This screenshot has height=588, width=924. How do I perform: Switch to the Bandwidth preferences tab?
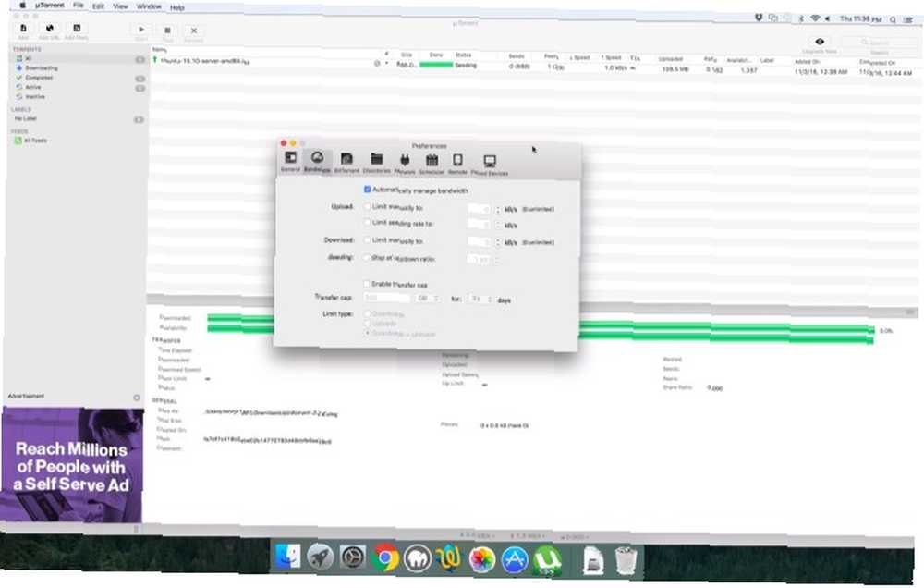pos(317,161)
